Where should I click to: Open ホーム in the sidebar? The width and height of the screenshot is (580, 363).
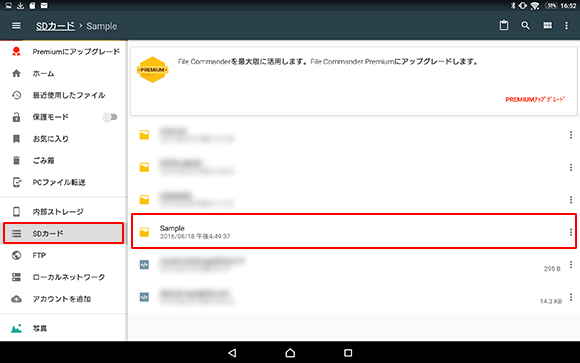click(64, 74)
